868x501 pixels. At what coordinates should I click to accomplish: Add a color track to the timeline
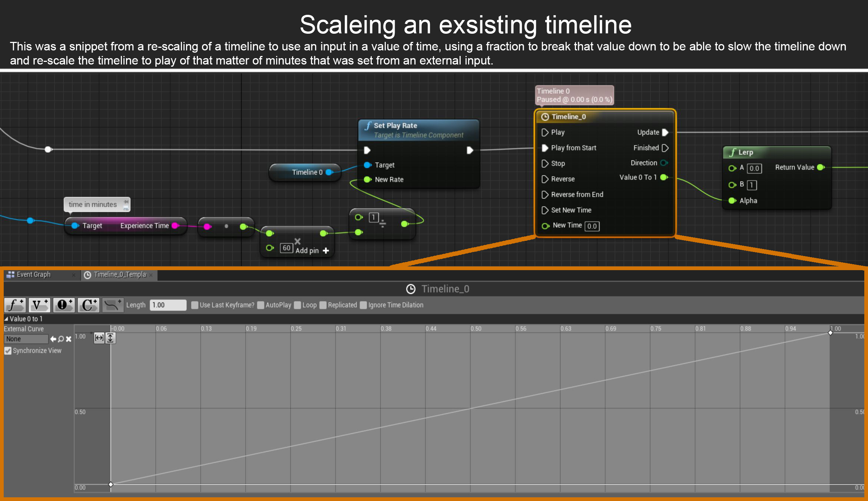88,305
